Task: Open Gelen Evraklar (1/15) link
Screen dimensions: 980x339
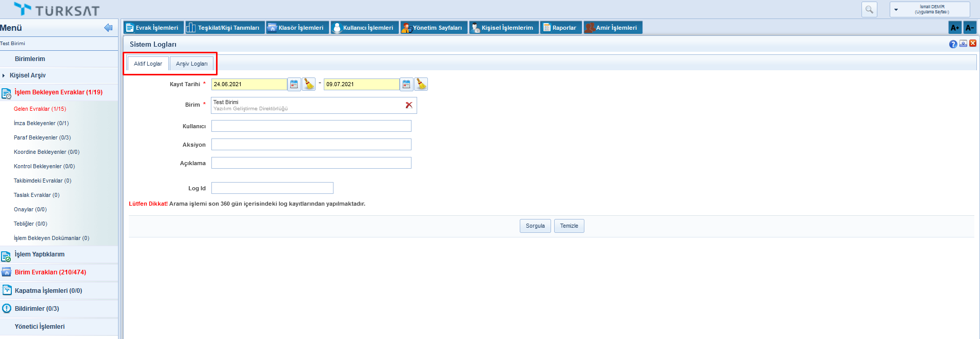Action: click(40, 109)
